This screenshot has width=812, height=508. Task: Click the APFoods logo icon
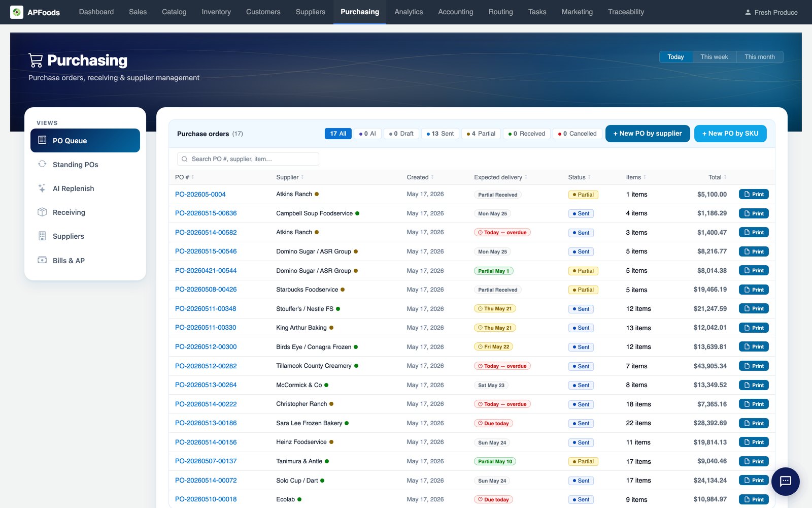17,12
